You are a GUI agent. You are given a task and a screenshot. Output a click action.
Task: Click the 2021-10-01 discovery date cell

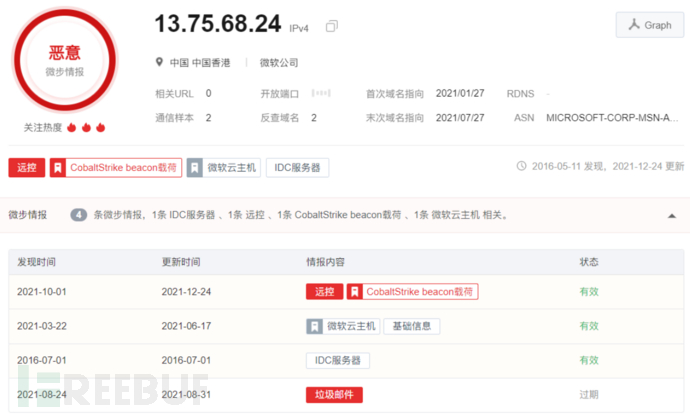(x=41, y=292)
